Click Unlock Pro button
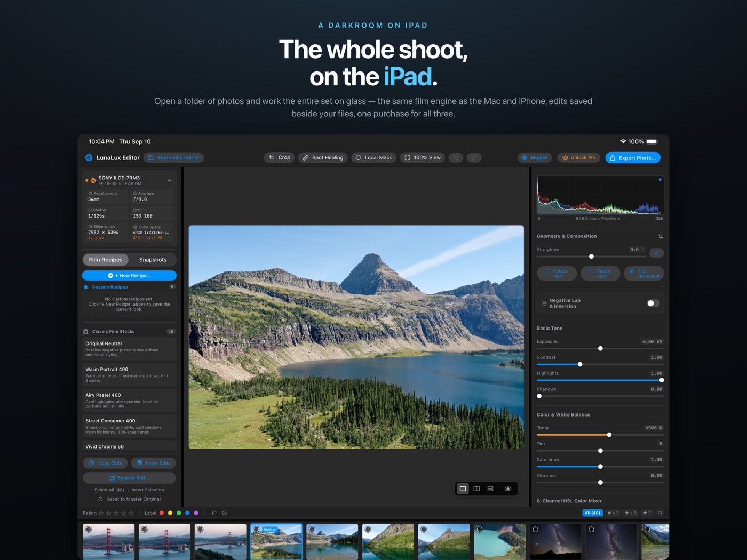 point(579,158)
